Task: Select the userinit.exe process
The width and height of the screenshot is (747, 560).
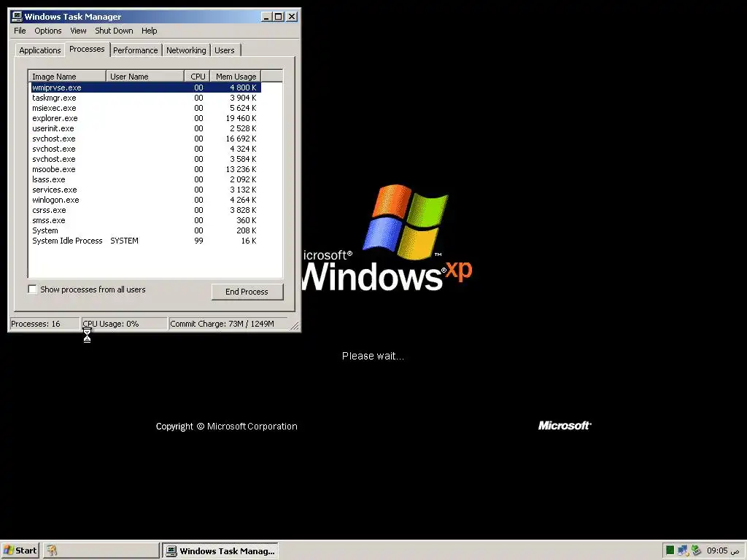Action: (x=145, y=128)
